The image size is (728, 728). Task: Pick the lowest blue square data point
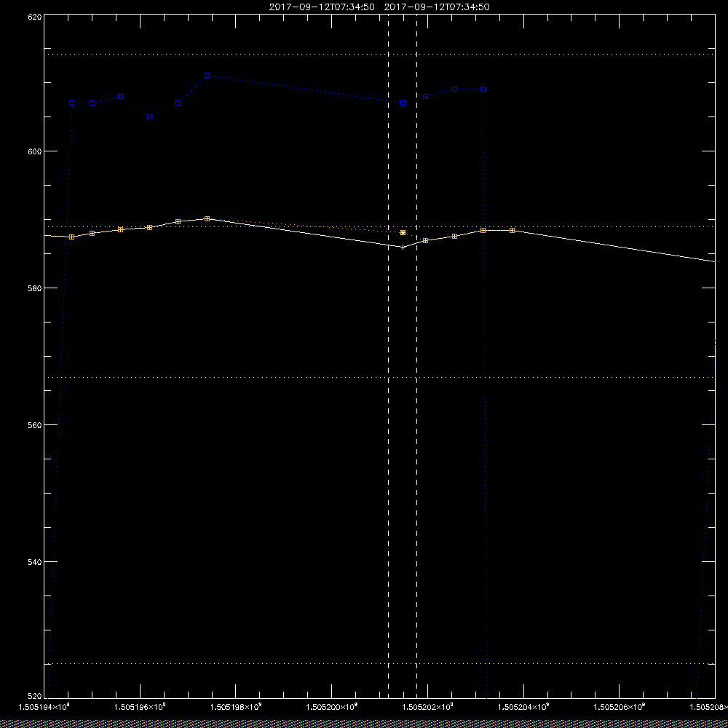(x=149, y=117)
